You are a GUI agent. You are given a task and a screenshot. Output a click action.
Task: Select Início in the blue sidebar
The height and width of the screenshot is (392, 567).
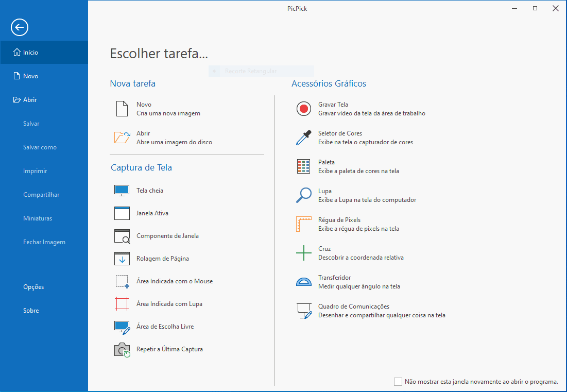point(44,53)
